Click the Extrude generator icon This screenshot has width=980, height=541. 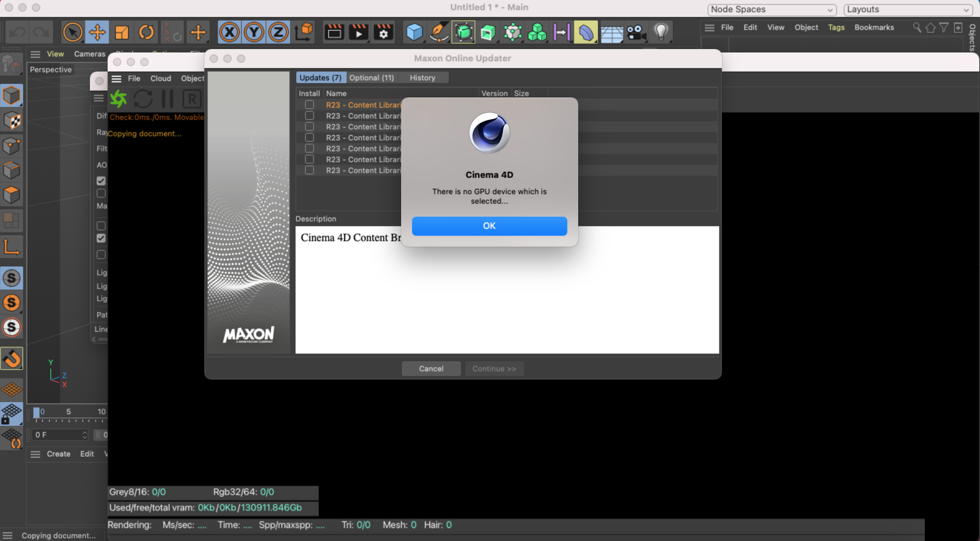pos(488,32)
